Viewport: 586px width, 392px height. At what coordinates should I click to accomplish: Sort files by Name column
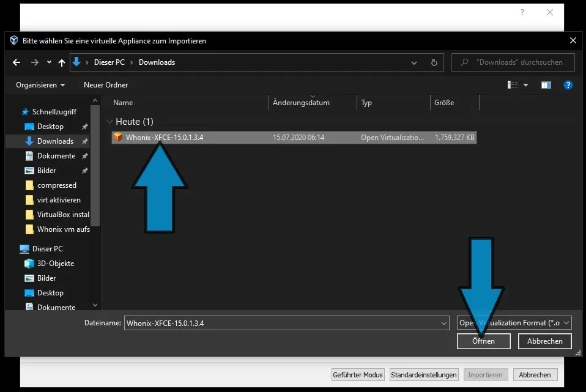[x=123, y=103]
